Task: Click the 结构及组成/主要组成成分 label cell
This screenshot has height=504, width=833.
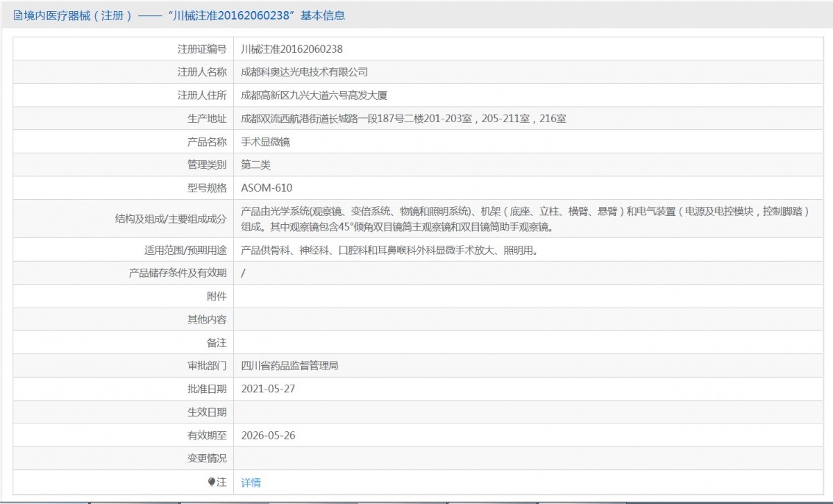Action: 124,219
